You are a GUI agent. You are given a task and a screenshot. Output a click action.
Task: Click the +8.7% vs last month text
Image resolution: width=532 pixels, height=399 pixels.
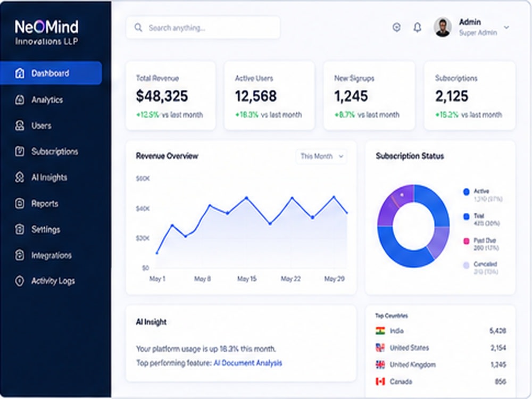[x=367, y=115]
